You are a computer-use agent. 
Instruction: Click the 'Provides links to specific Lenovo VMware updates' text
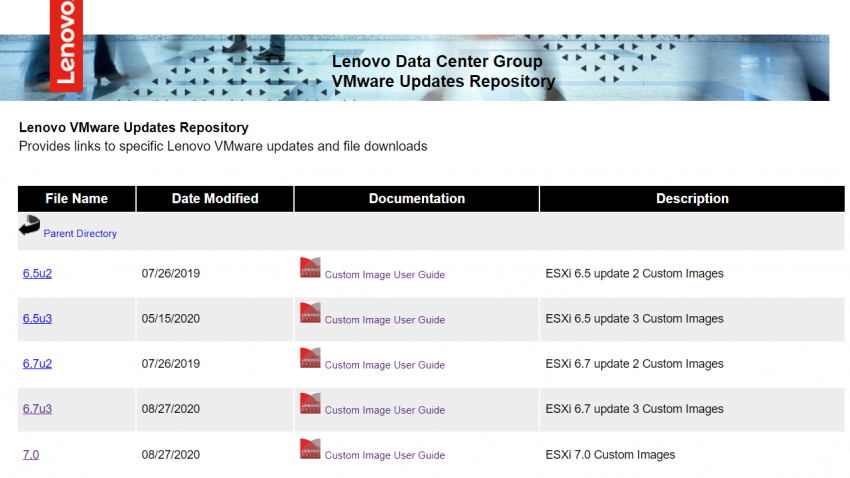click(223, 146)
